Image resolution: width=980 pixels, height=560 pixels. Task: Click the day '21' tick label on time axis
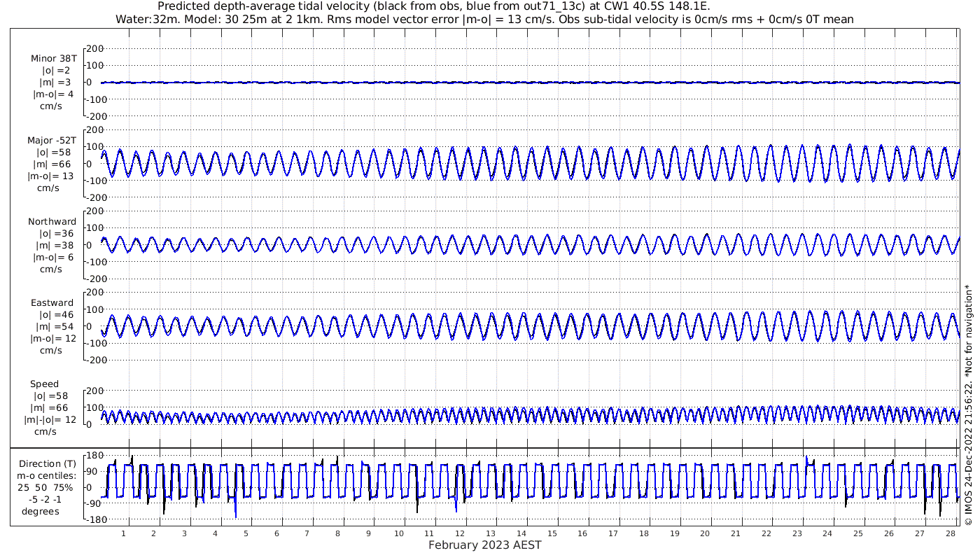(x=735, y=533)
